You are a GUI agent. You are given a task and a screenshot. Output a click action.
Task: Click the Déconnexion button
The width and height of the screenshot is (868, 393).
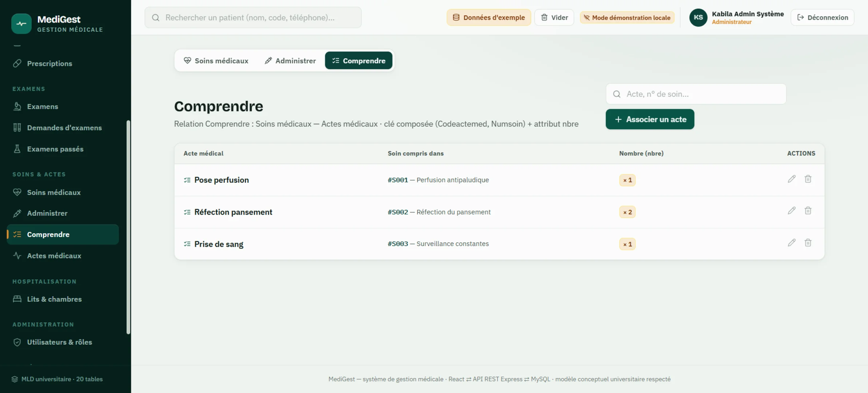[x=822, y=17]
